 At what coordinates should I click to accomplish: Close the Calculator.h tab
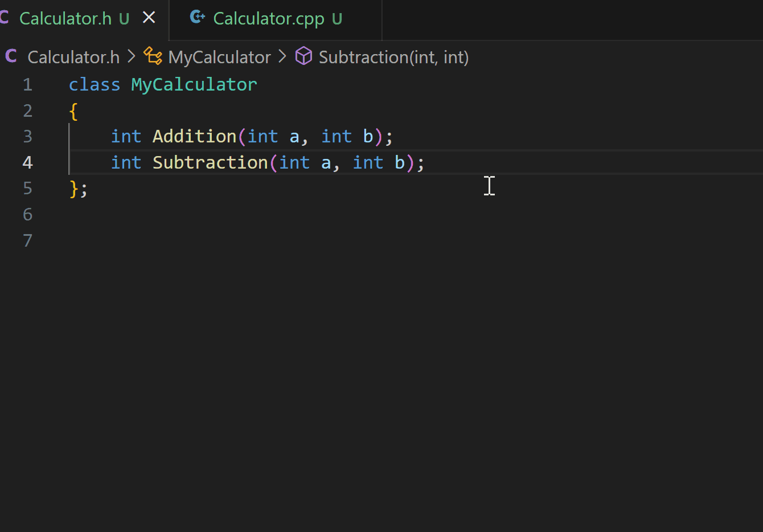(149, 18)
